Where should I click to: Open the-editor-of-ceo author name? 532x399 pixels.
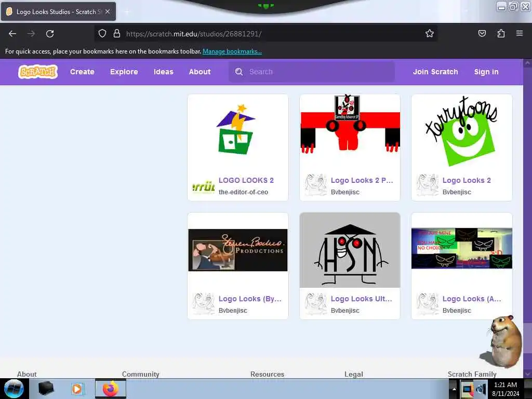tap(243, 192)
